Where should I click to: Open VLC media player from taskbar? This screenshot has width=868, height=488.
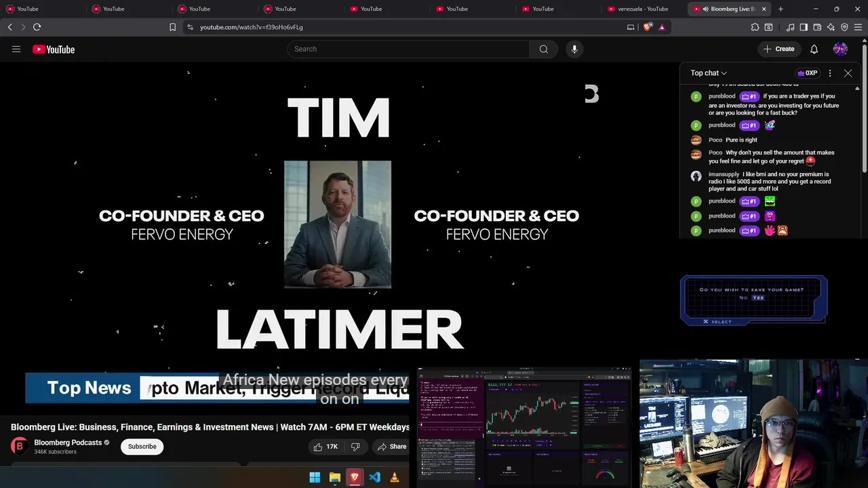(x=395, y=478)
